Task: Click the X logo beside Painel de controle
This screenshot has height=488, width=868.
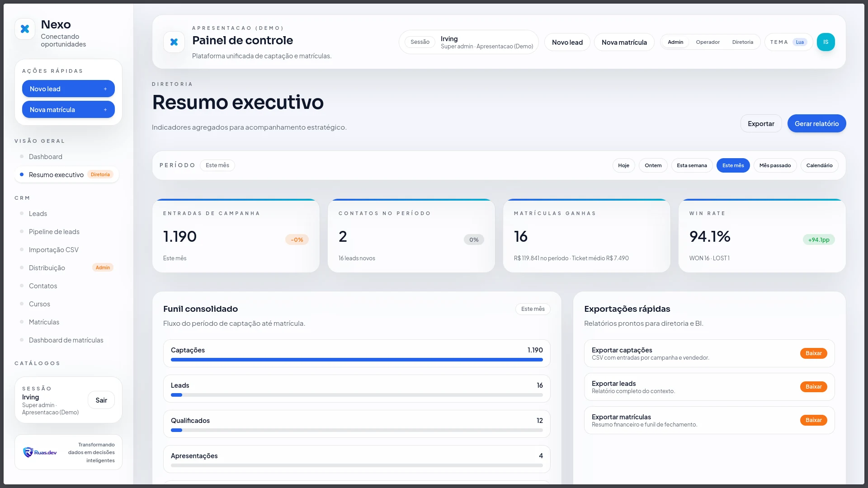Action: [x=174, y=42]
